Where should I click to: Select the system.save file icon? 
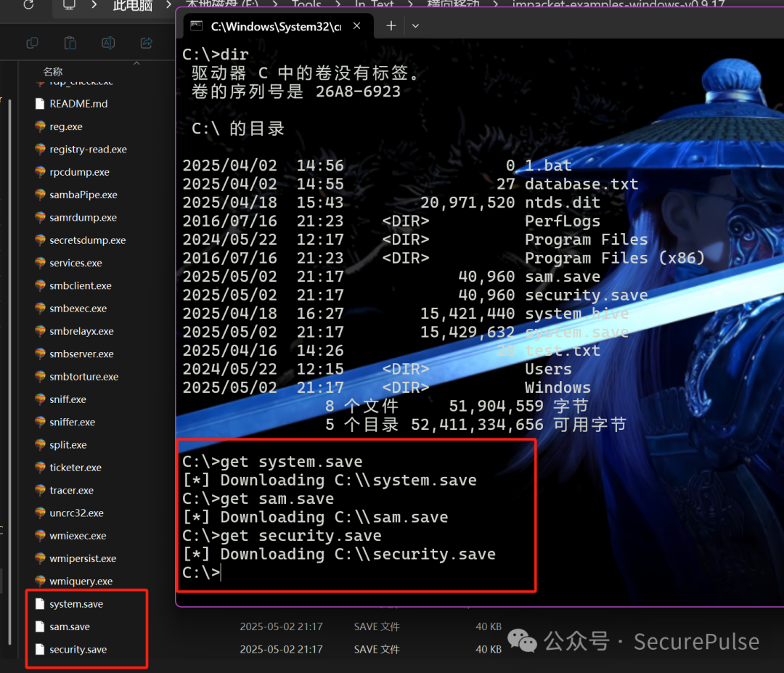(40, 604)
